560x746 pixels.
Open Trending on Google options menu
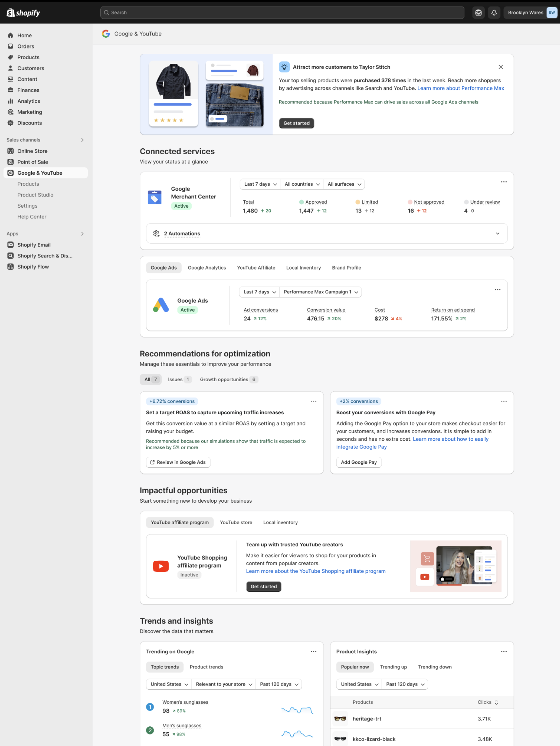[313, 652]
